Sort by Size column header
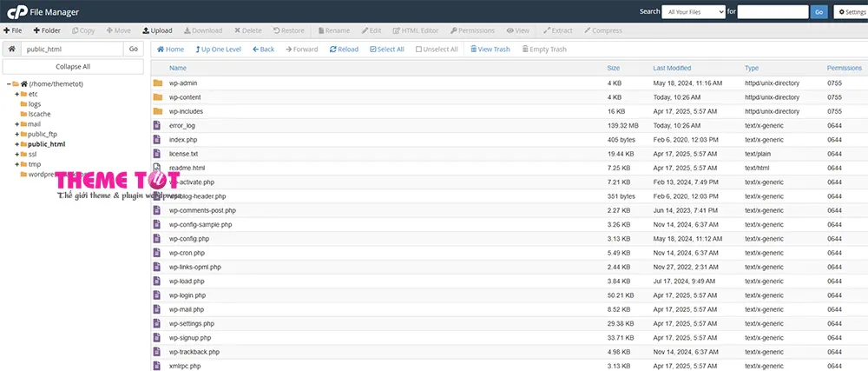The width and height of the screenshot is (868, 371). (614, 68)
